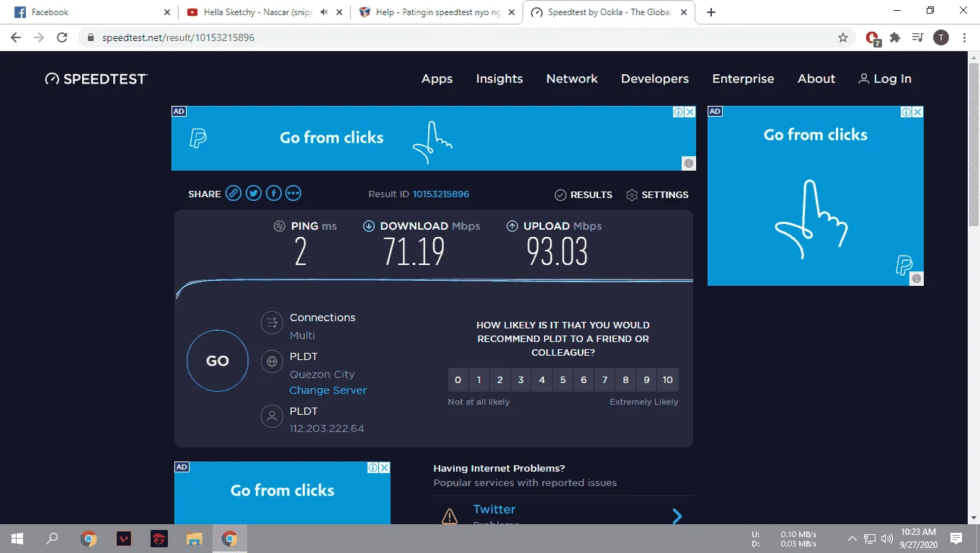Click the copy link share icon

click(233, 193)
